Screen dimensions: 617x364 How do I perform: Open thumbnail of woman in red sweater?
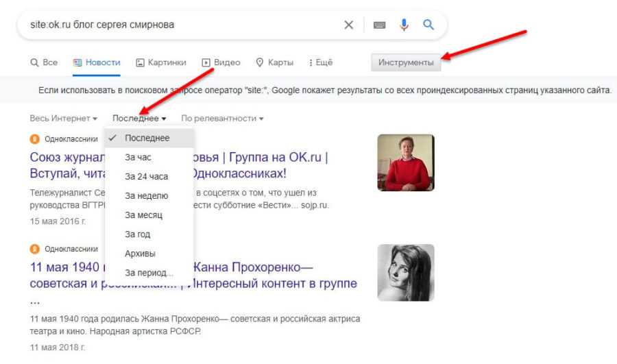tap(406, 162)
